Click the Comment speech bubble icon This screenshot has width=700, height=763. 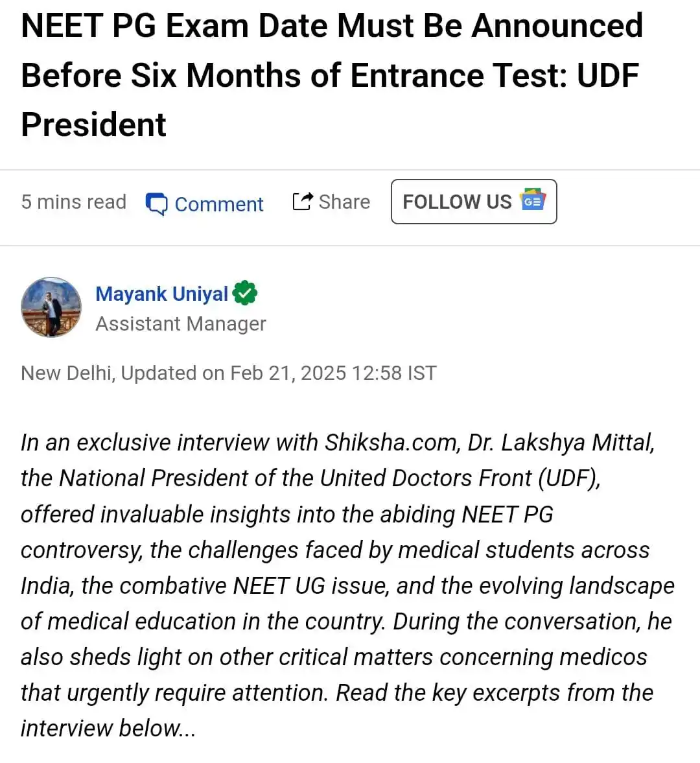tap(156, 204)
